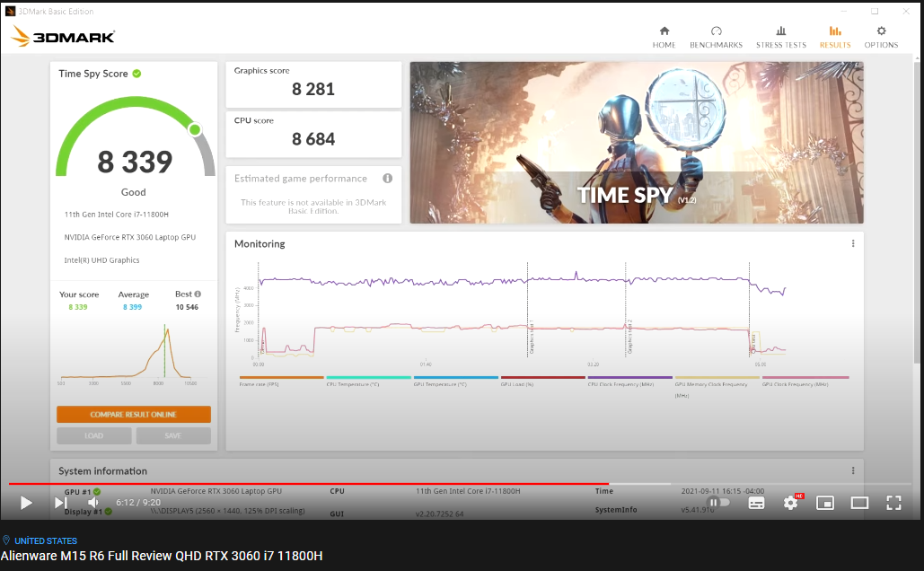Toggle the Frame rate (FPS) legend item
This screenshot has width=924, height=571.
click(x=281, y=381)
